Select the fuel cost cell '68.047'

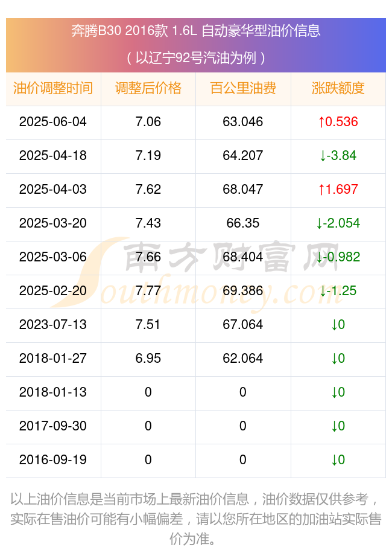click(x=243, y=190)
